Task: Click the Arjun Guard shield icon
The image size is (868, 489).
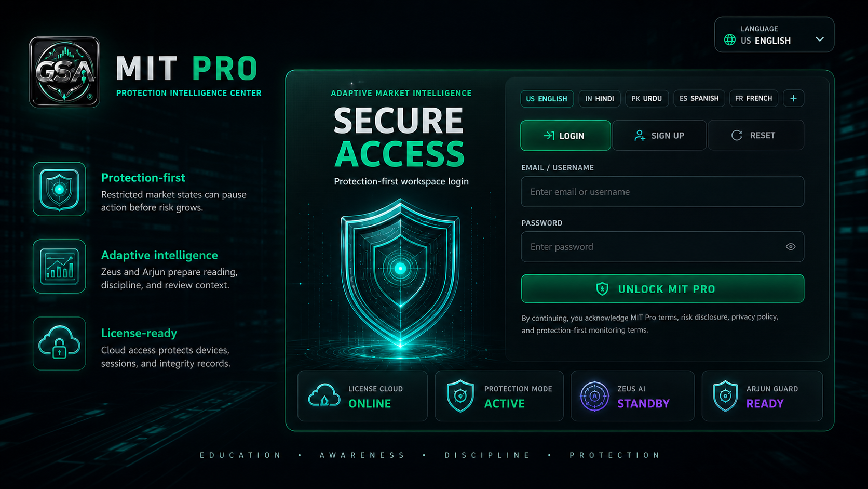Action: coord(725,396)
